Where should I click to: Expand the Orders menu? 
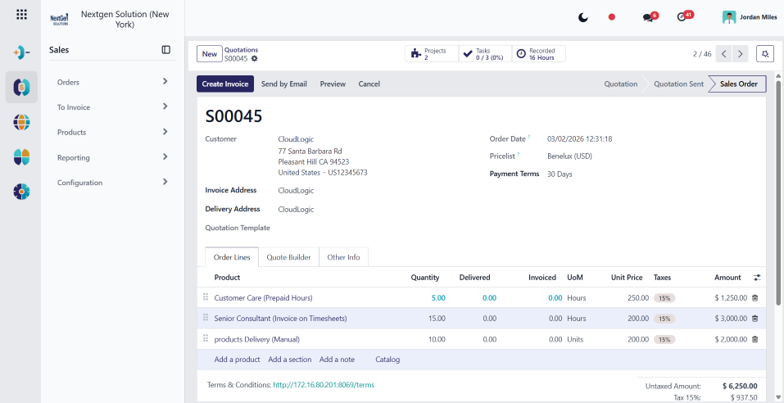point(112,82)
